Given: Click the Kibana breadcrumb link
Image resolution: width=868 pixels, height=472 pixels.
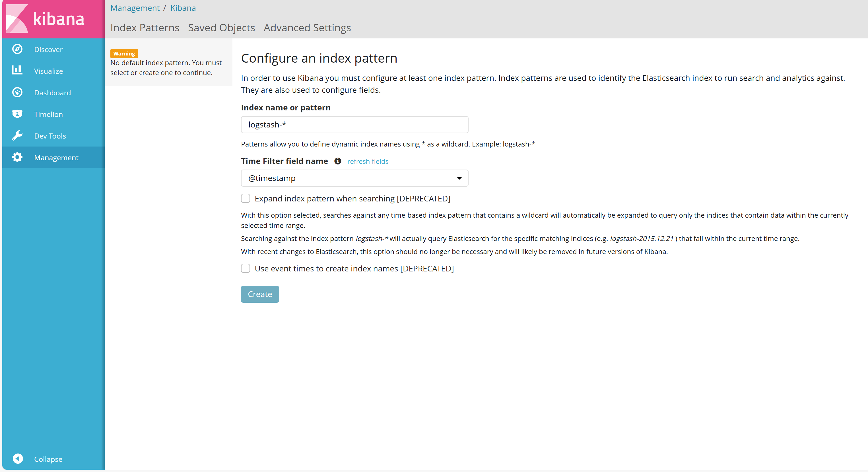Looking at the screenshot, I should [183, 8].
